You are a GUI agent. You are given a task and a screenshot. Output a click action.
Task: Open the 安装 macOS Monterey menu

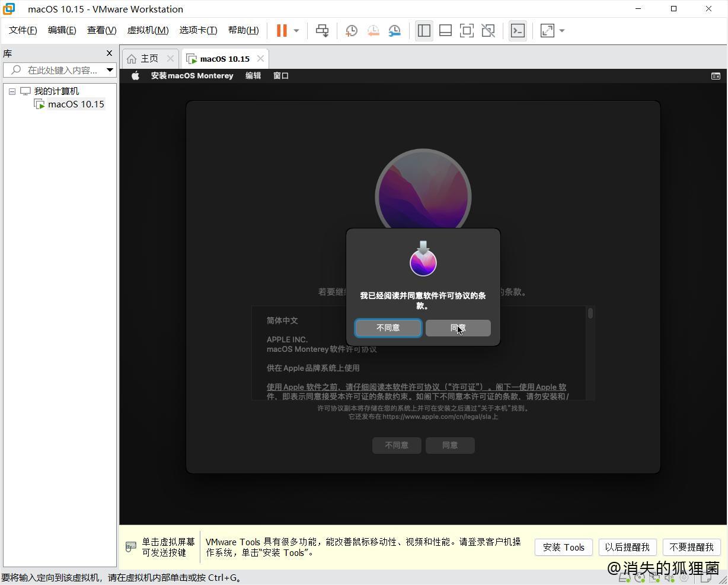192,75
